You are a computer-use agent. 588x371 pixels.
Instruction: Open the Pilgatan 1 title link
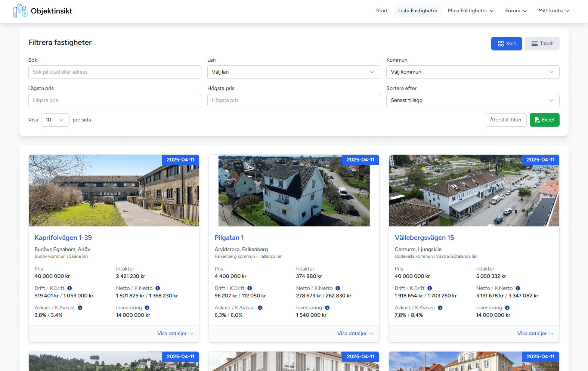[x=229, y=238]
